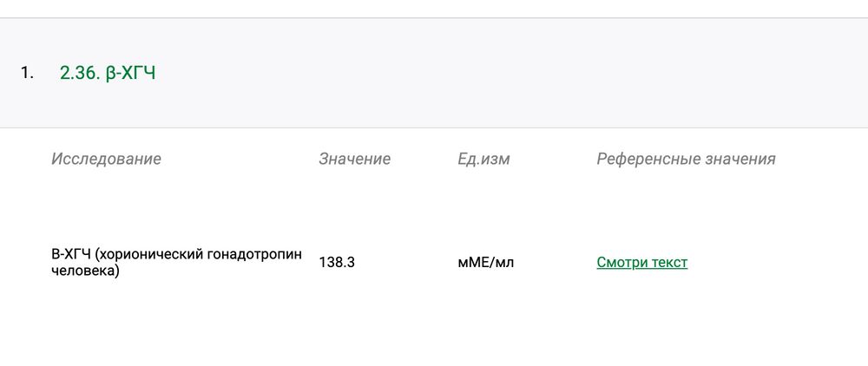The width and height of the screenshot is (868, 366).
Task: Click the "Исследование" column header
Action: [x=106, y=159]
